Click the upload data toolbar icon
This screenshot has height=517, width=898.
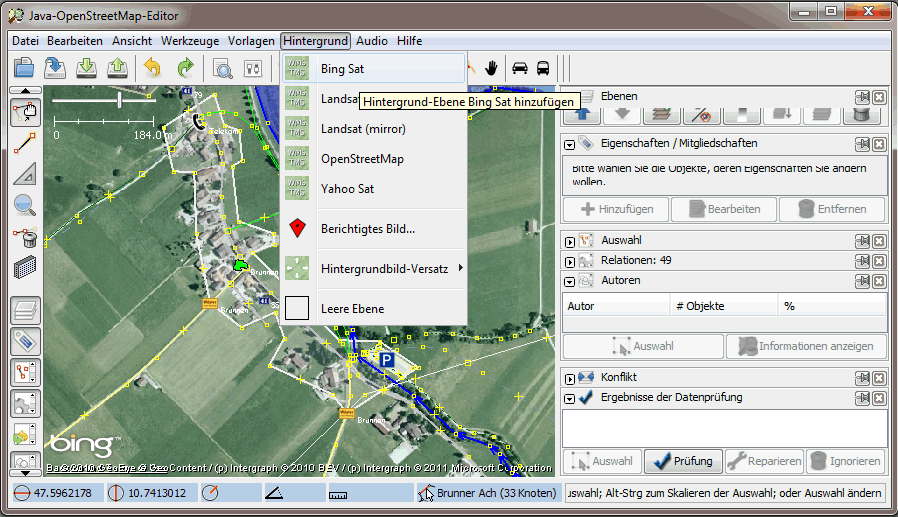tap(118, 68)
